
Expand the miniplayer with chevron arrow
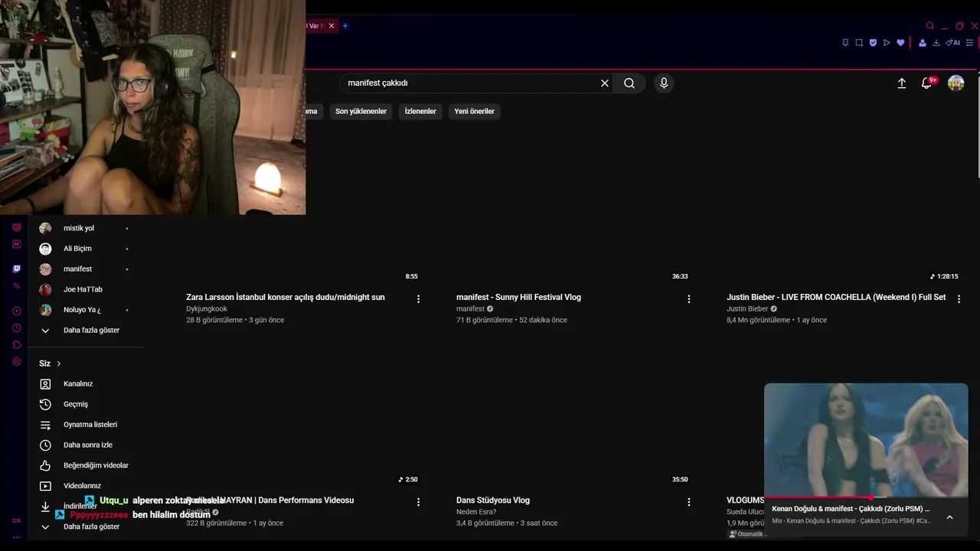click(x=949, y=517)
